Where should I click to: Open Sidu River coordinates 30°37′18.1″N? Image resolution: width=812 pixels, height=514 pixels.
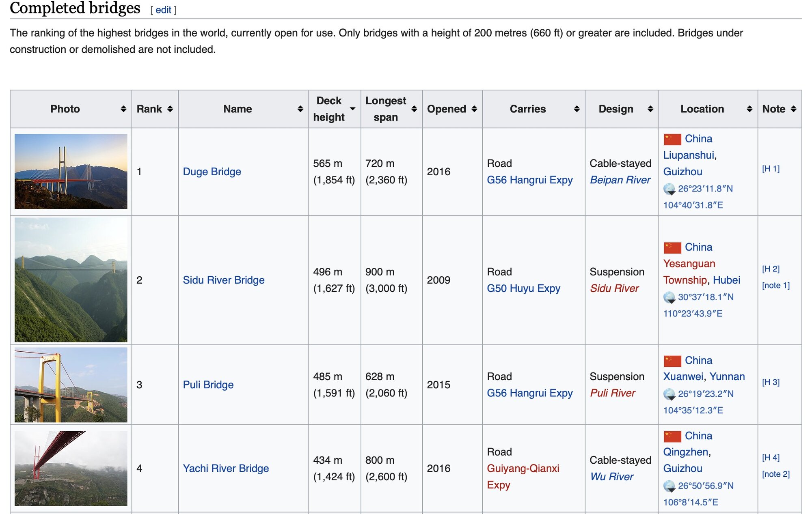[x=706, y=297]
